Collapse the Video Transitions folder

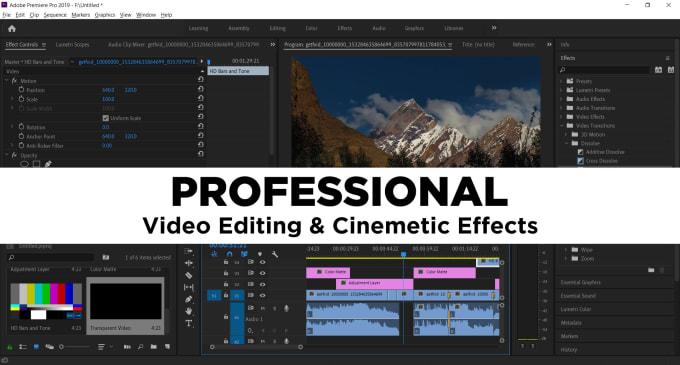(x=562, y=126)
